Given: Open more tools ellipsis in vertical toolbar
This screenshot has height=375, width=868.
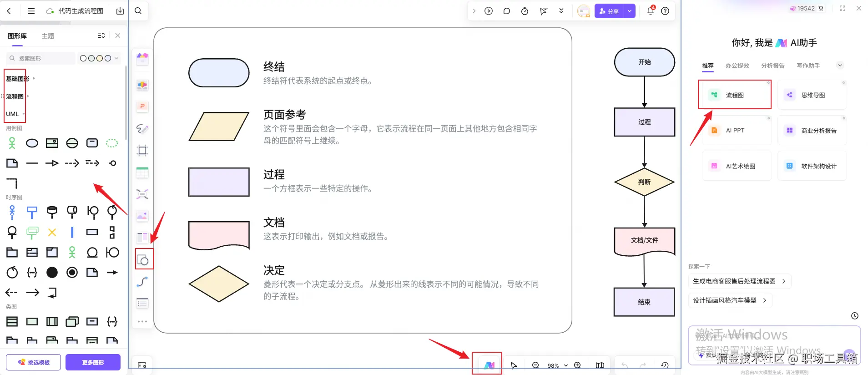Looking at the screenshot, I should click(142, 321).
